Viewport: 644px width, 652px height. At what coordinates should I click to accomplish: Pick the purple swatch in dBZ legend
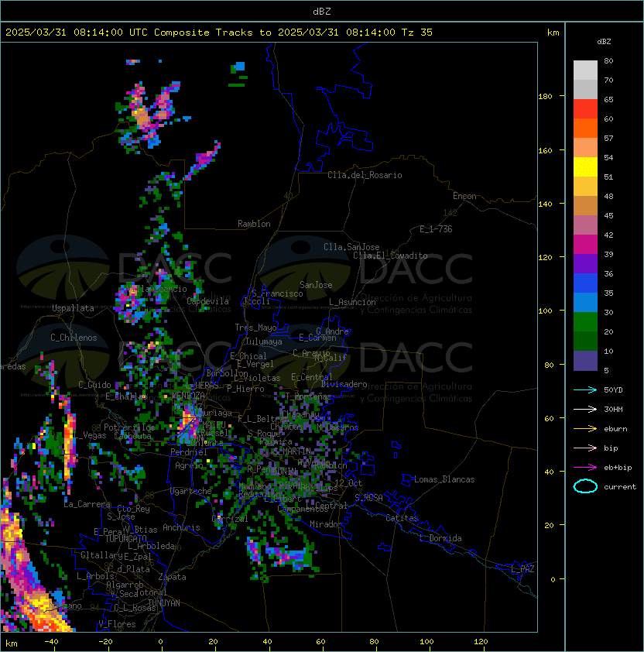pyautogui.click(x=585, y=263)
